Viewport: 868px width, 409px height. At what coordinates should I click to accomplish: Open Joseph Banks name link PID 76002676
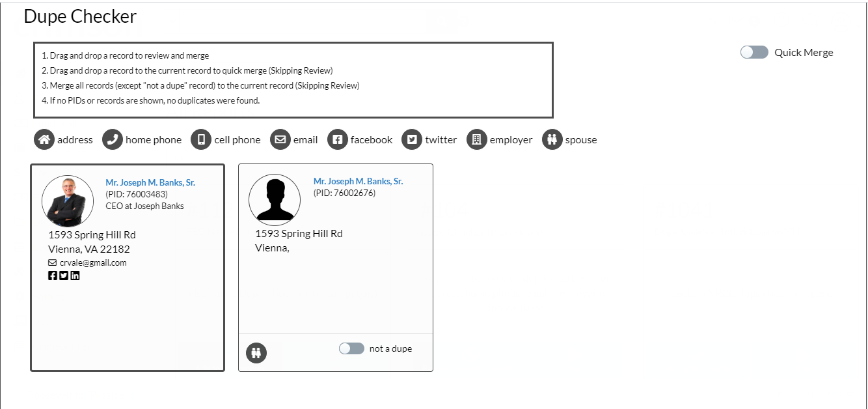click(x=358, y=181)
